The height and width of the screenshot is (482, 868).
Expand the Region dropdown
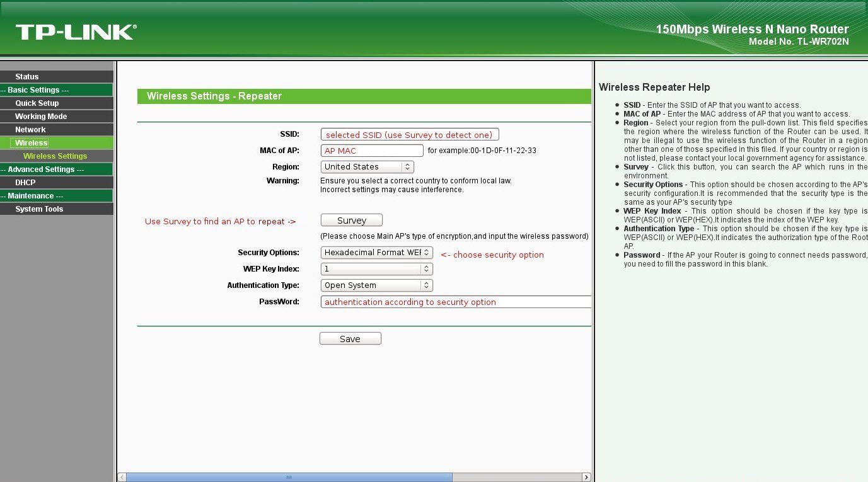(367, 167)
